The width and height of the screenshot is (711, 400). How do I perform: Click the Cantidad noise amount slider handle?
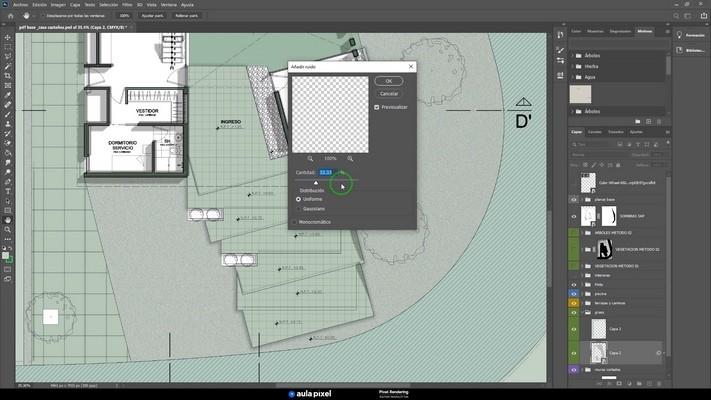[x=316, y=182]
